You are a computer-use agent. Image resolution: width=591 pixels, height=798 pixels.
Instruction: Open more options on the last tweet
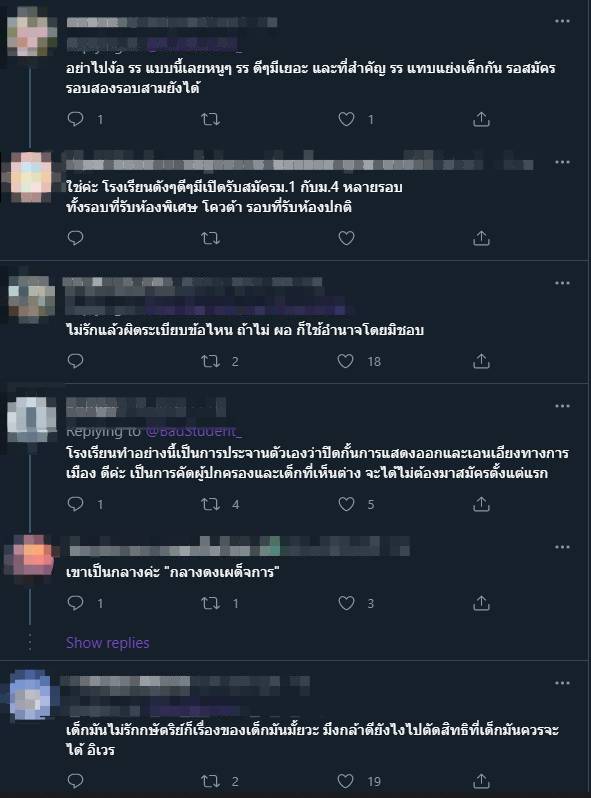click(562, 683)
